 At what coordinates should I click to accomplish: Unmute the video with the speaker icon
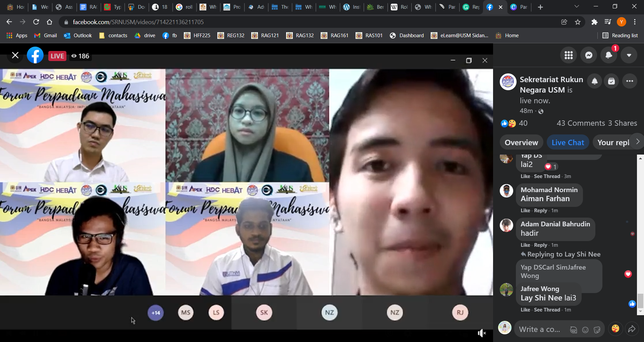482,333
